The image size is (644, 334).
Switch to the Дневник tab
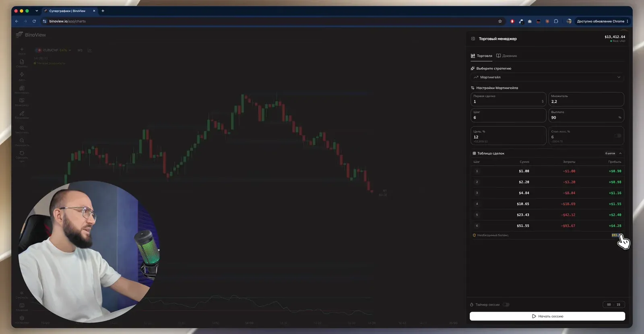[507, 56]
